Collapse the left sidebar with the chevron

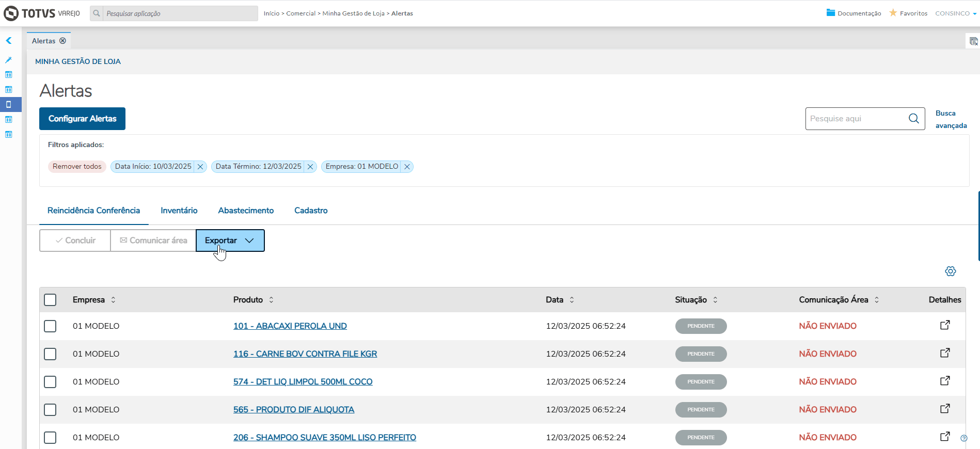click(x=9, y=40)
